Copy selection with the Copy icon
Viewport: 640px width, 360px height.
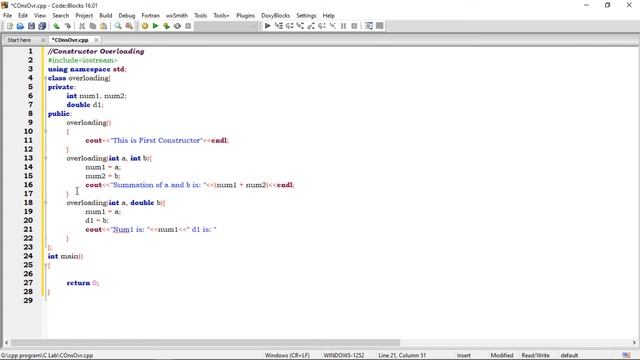pyautogui.click(x=93, y=26)
